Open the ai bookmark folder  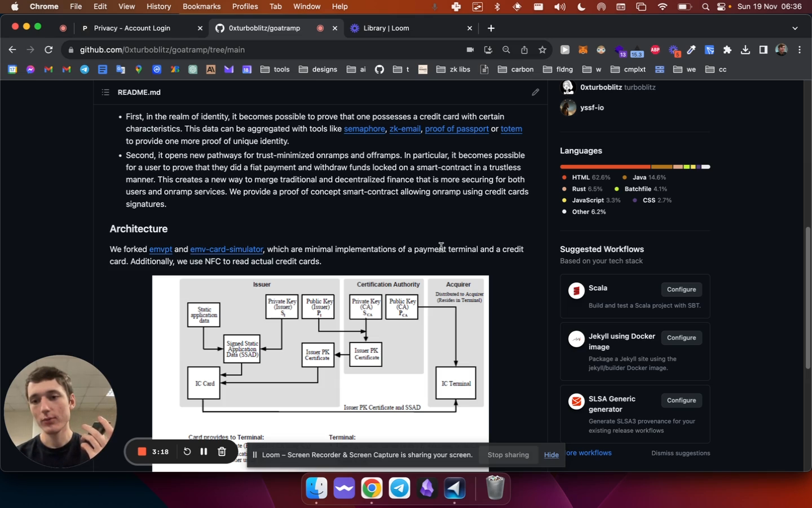356,69
